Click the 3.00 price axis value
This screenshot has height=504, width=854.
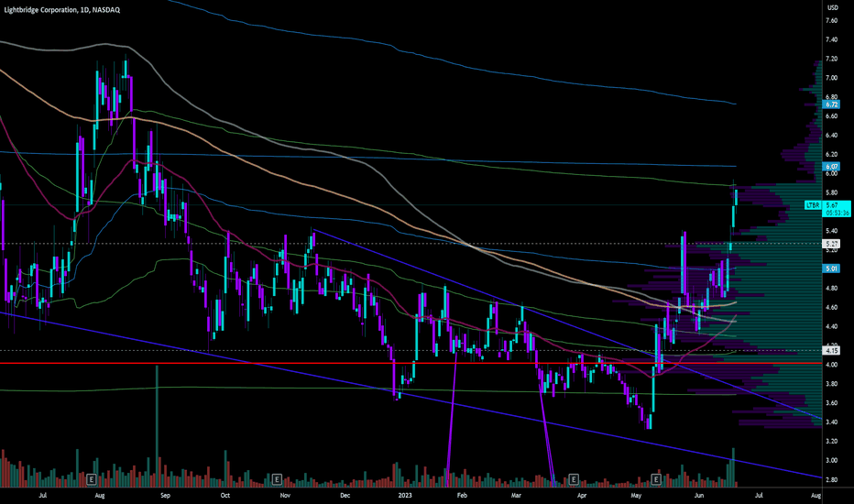tap(832, 460)
